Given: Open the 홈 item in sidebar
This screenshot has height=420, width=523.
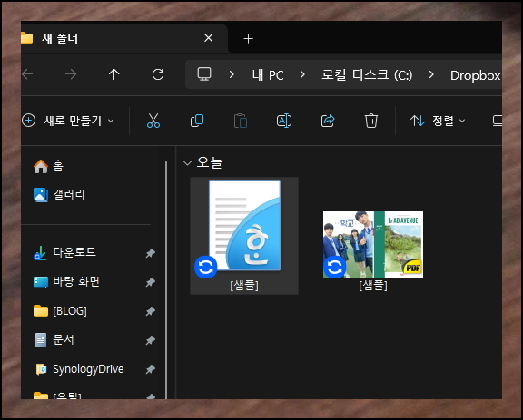Looking at the screenshot, I should coord(48,166).
